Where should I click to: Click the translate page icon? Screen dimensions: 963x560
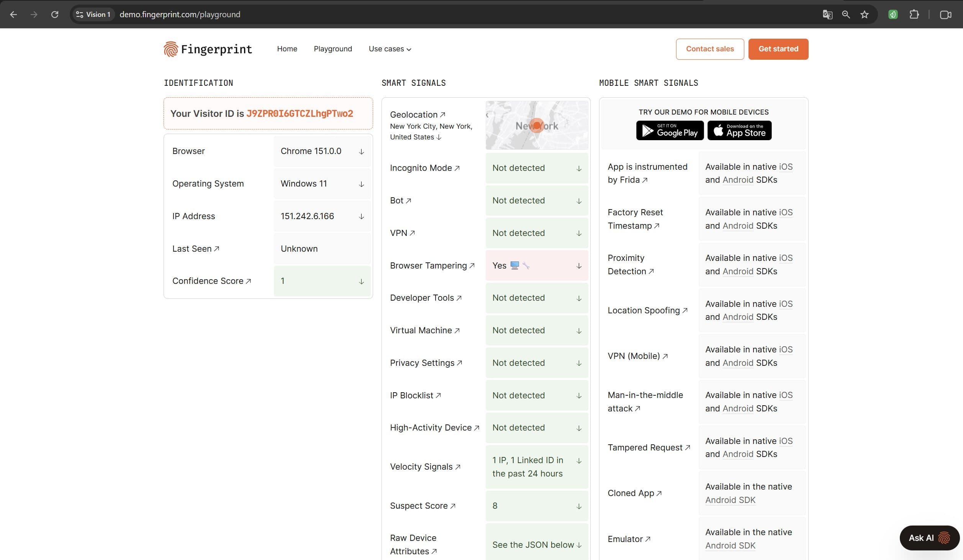(x=827, y=15)
